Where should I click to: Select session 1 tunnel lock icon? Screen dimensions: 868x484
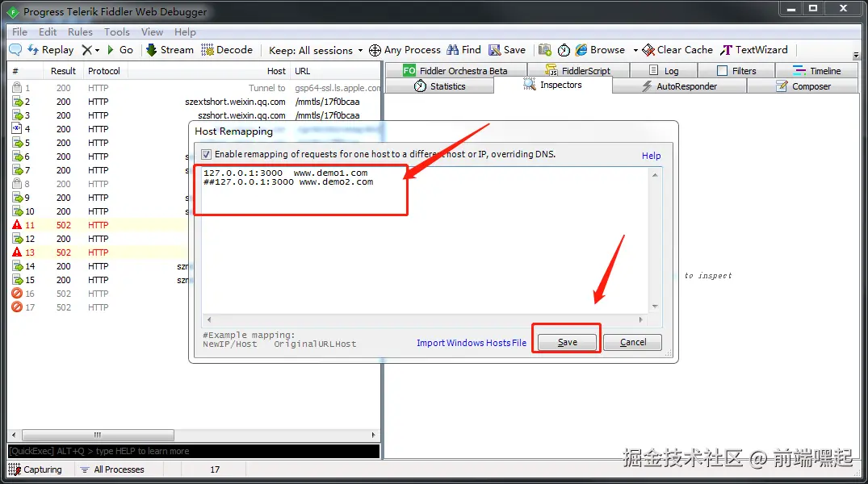pyautogui.click(x=17, y=87)
